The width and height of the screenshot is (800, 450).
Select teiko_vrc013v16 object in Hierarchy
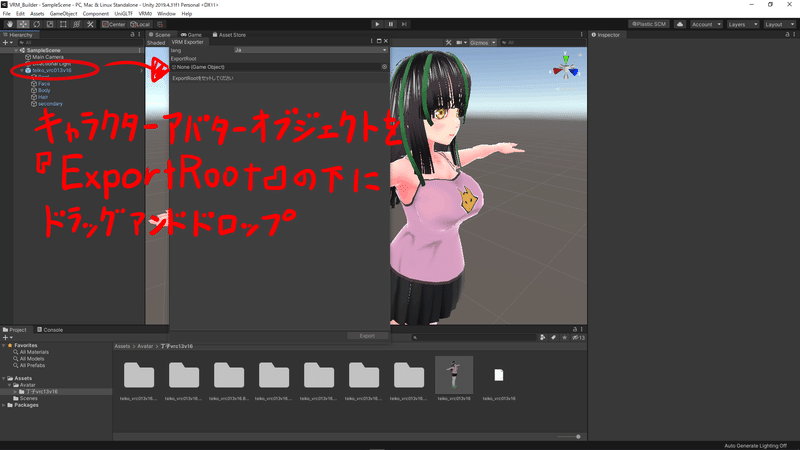[x=52, y=70]
